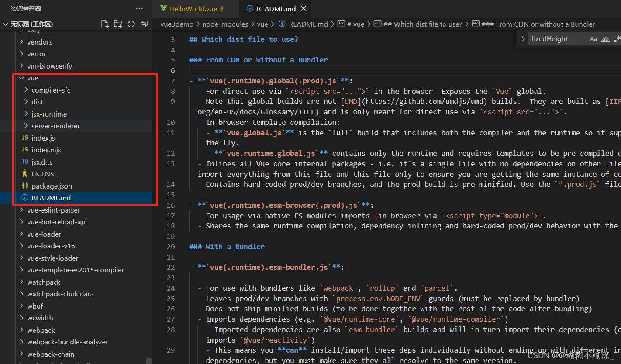This screenshot has width=621, height=364.
Task: Click the New File icon in explorer header
Action: (105, 24)
